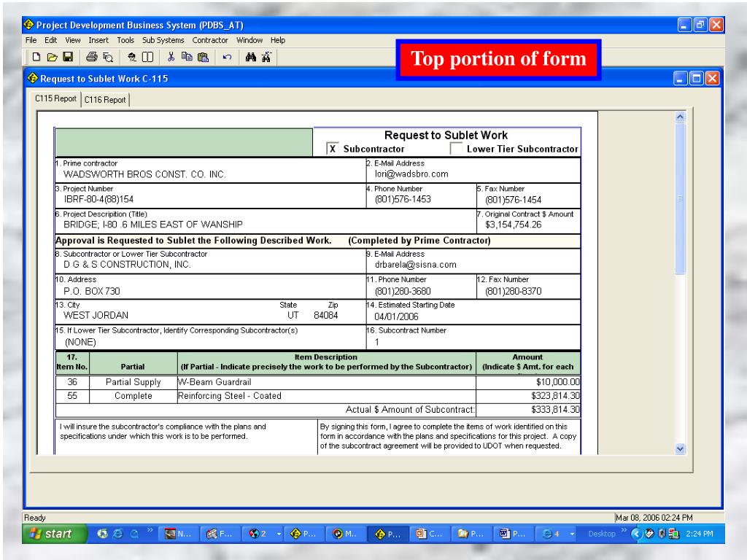Click the first quick launch icon beside Start
747x560 pixels.
tap(102, 534)
